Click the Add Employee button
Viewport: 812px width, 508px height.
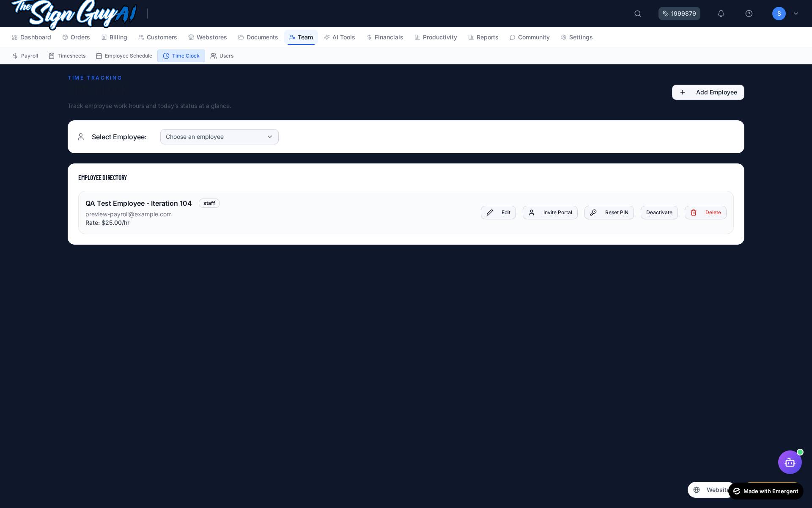tap(708, 92)
